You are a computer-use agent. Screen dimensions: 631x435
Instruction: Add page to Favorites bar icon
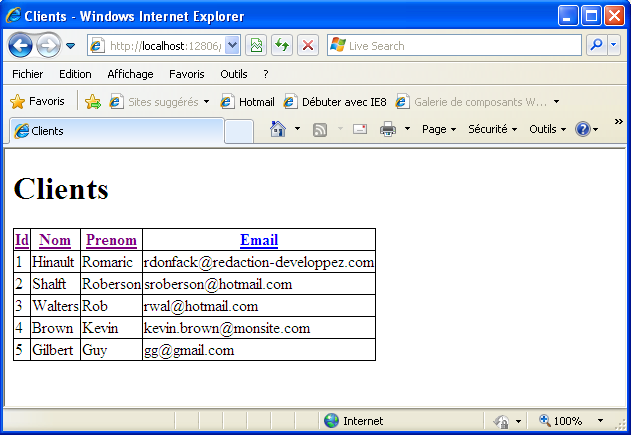pos(93,101)
